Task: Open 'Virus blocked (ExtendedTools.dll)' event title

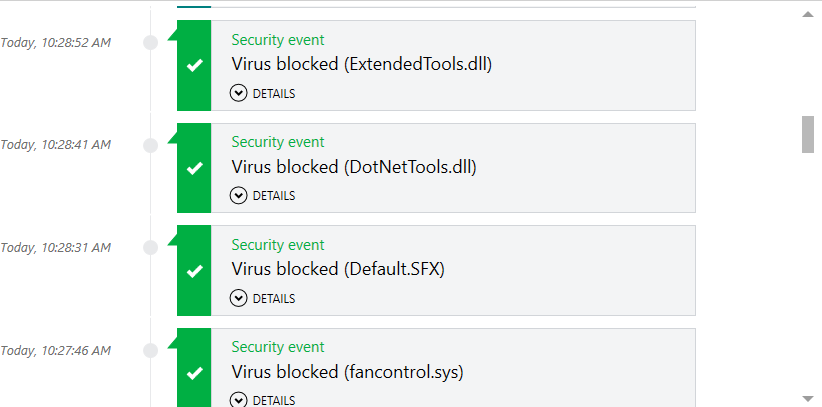Action: [362, 65]
